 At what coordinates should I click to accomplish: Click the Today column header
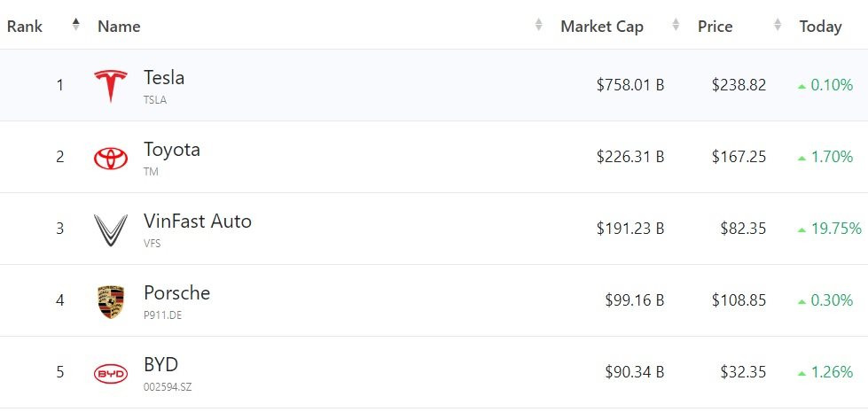820,27
